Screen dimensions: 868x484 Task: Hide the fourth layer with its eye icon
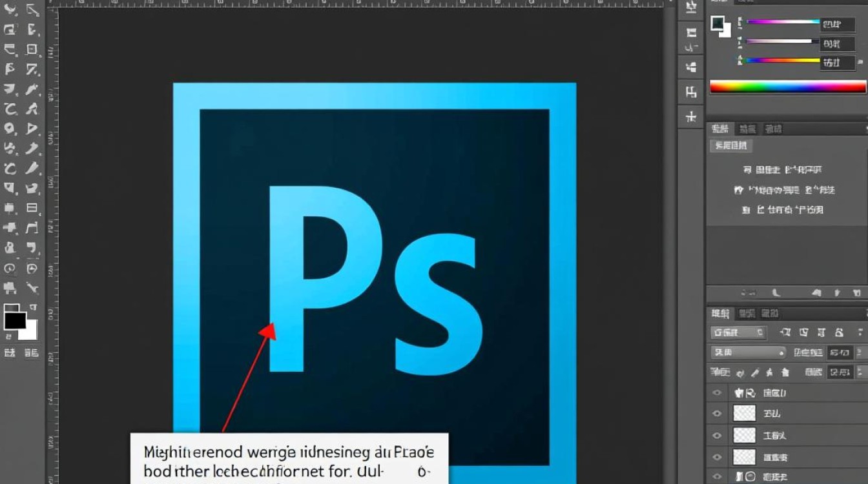click(x=716, y=457)
